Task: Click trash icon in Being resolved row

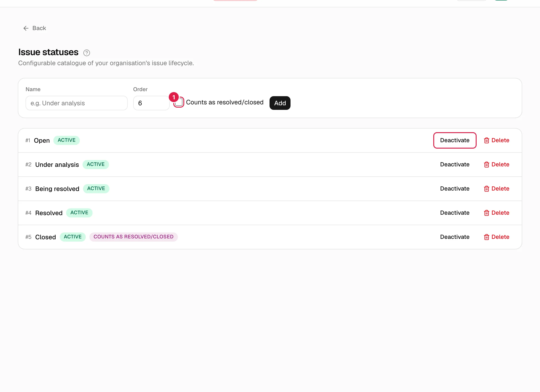Action: coord(486,189)
